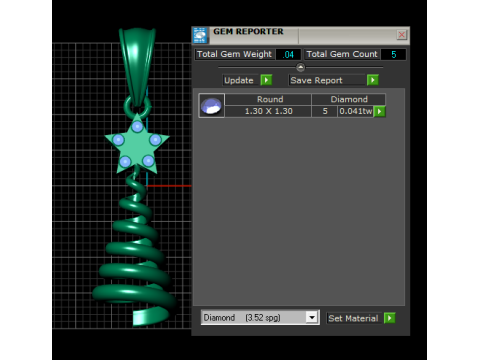
Task: Click the 0.041tw weight cell
Action: [355, 111]
